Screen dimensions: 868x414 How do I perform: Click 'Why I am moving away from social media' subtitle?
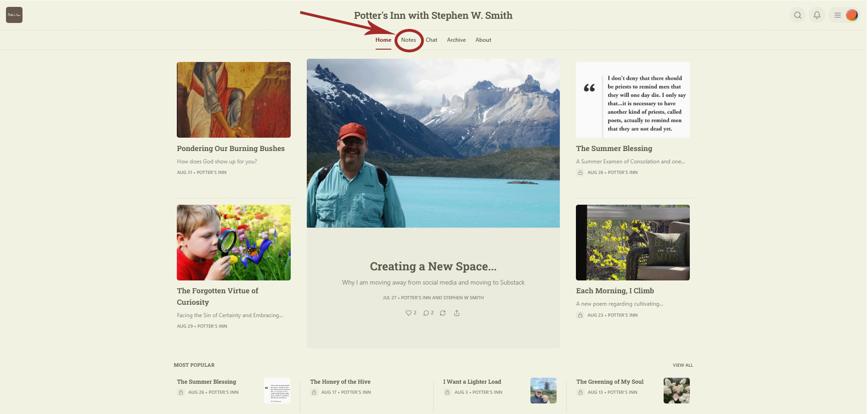(433, 283)
